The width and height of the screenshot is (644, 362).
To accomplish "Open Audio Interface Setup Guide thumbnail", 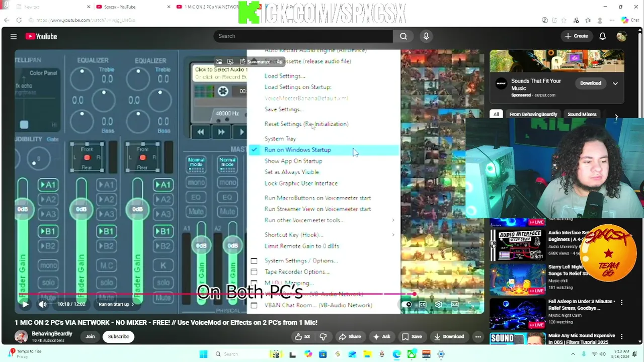I will click(518, 245).
